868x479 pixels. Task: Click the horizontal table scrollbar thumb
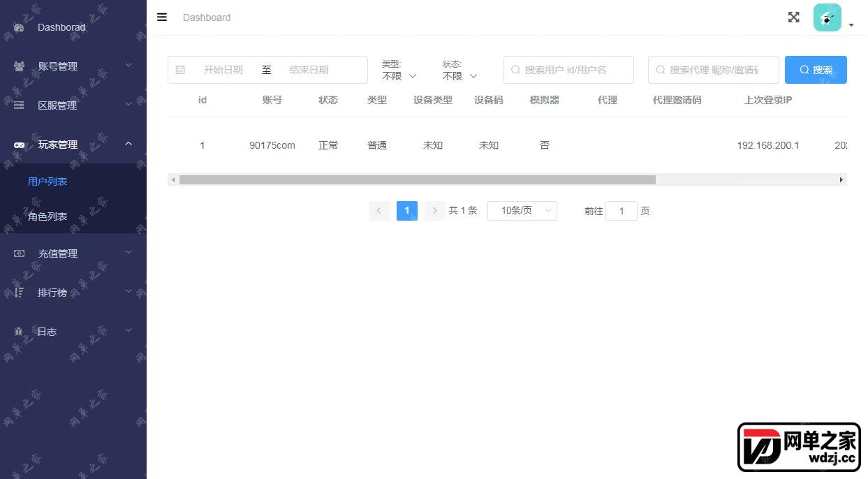pos(418,179)
